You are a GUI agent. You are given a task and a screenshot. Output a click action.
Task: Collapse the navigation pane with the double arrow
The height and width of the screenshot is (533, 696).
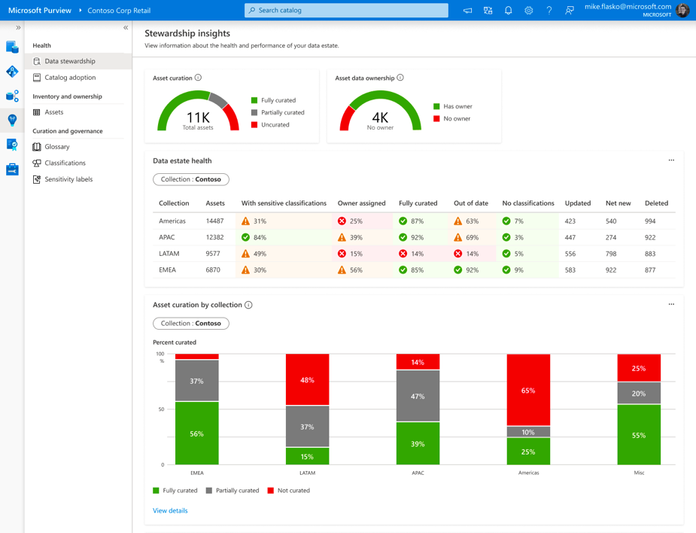[x=125, y=28]
